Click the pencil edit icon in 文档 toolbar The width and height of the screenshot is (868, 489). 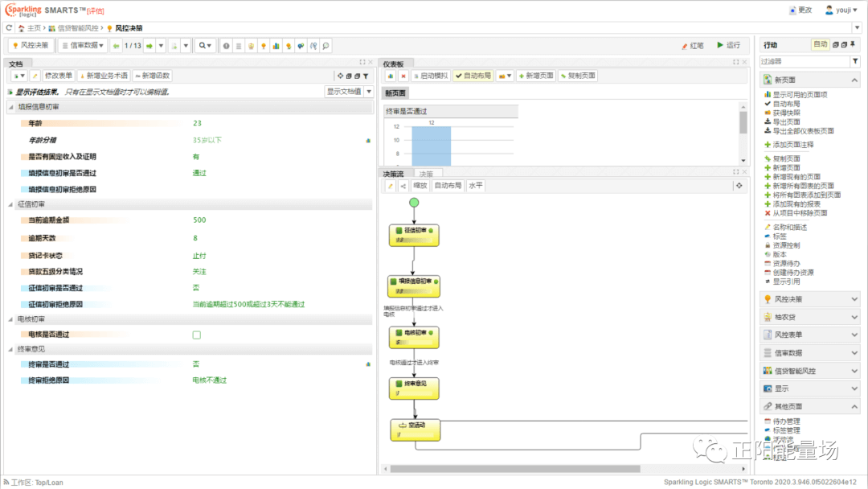(x=35, y=76)
